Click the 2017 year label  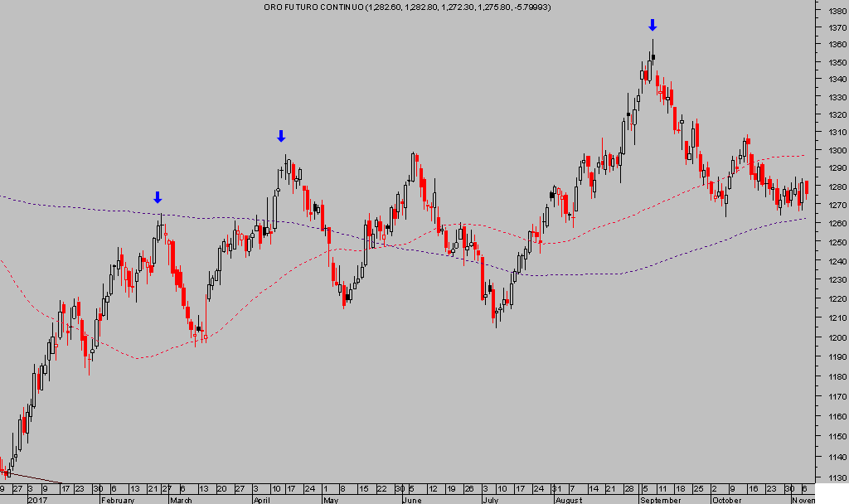point(38,500)
